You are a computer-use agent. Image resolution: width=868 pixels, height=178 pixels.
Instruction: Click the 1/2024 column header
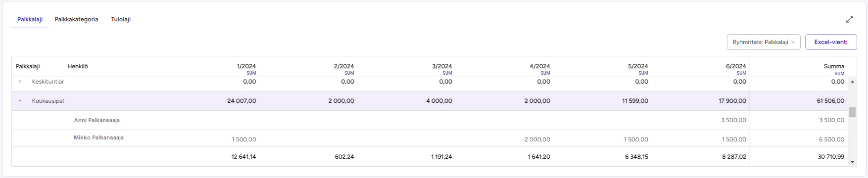pyautogui.click(x=246, y=66)
